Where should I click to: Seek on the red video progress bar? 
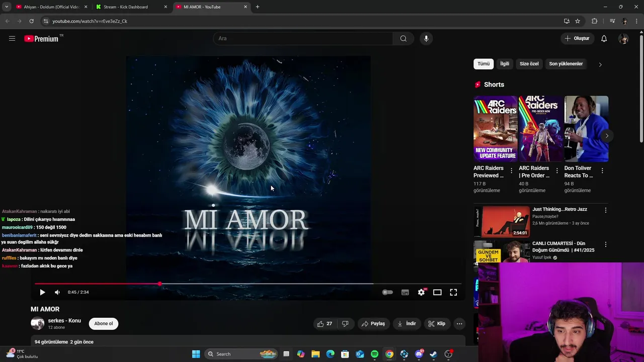point(248,284)
